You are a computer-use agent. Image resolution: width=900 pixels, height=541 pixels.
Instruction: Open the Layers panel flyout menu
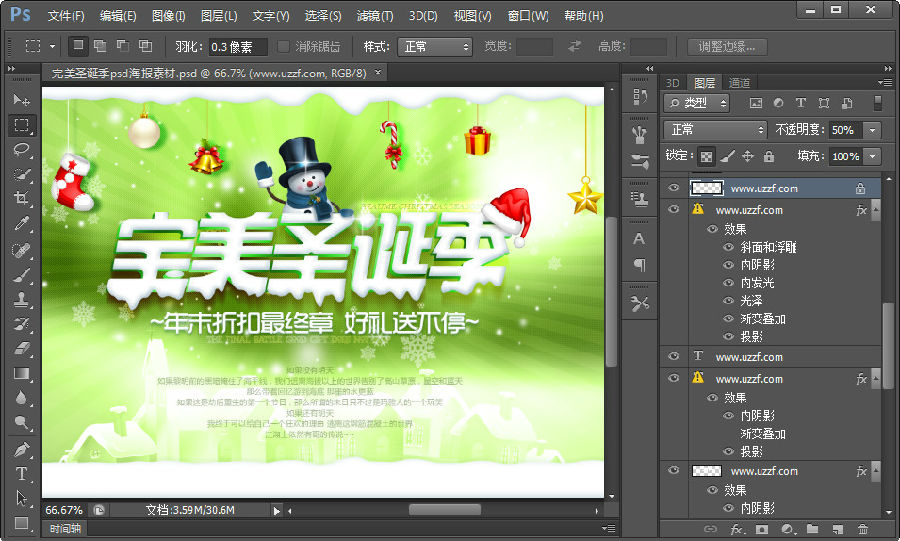coord(885,83)
